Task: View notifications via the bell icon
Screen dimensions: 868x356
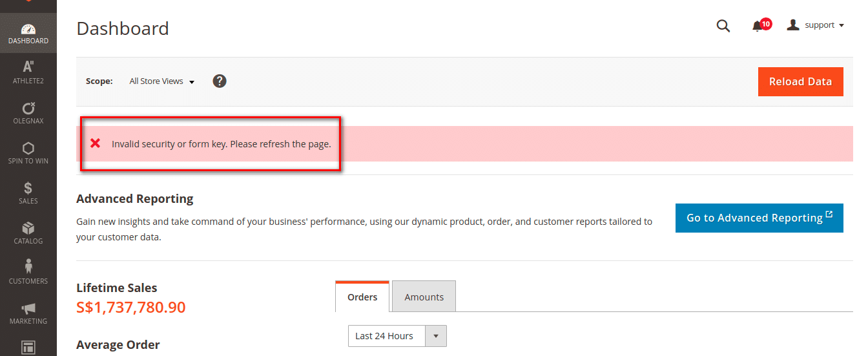Action: (758, 26)
